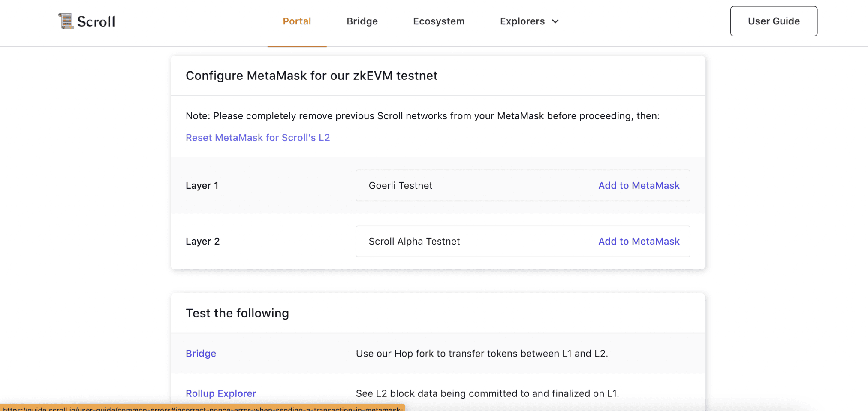
Task: Go to the Ecosystem page
Action: point(439,21)
